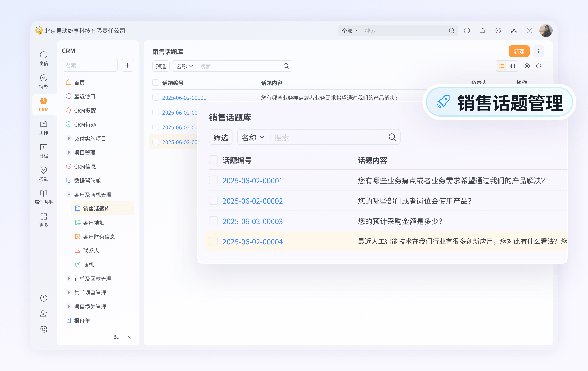The width and height of the screenshot is (588, 371).
Task: Click the menu adjust sliders icon
Action: (x=116, y=337)
